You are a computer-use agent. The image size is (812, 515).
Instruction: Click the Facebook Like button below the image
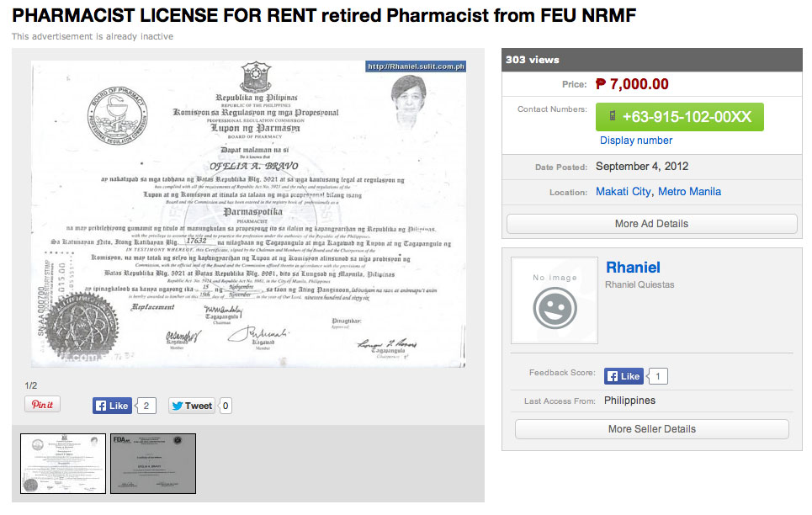click(x=112, y=406)
